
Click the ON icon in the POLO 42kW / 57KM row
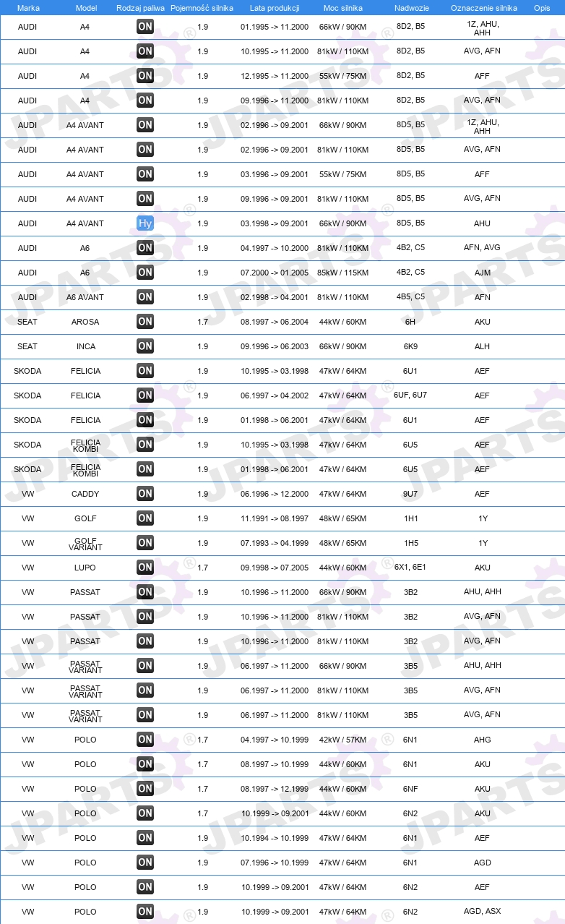(145, 740)
